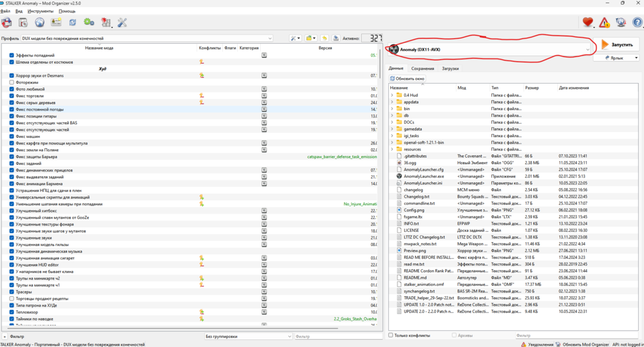Uncheck the 'Хоррор звуки от Desmans' mod
This screenshot has height=347, width=644.
coord(12,75)
